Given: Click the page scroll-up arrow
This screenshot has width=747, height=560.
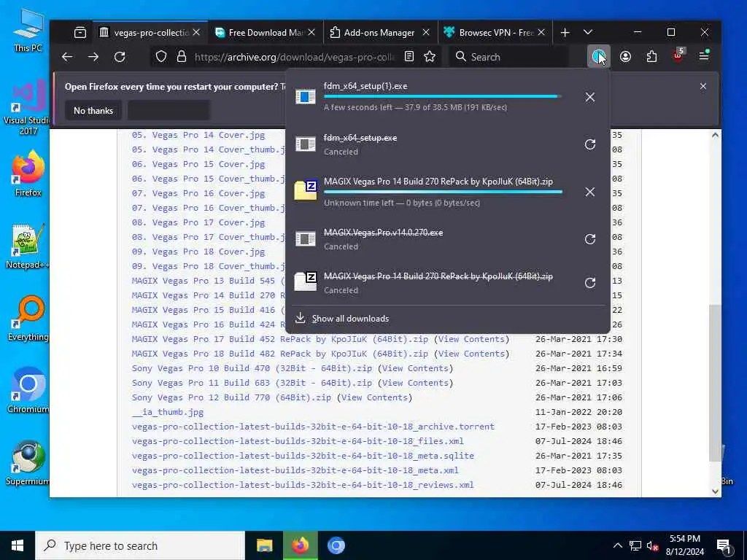Looking at the screenshot, I should (715, 135).
